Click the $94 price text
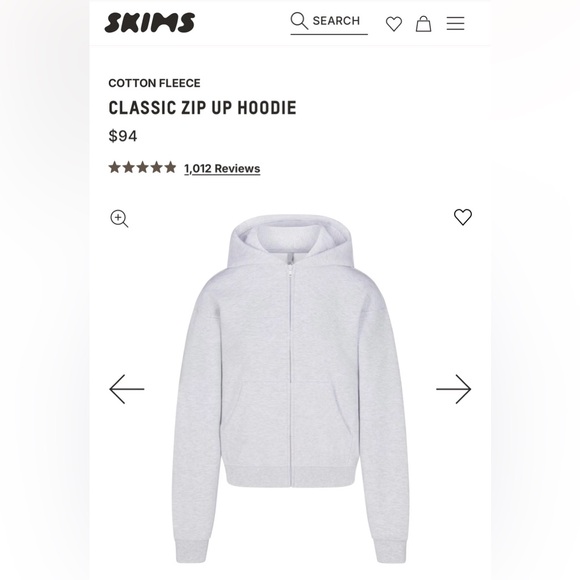580x580 pixels. [x=123, y=136]
